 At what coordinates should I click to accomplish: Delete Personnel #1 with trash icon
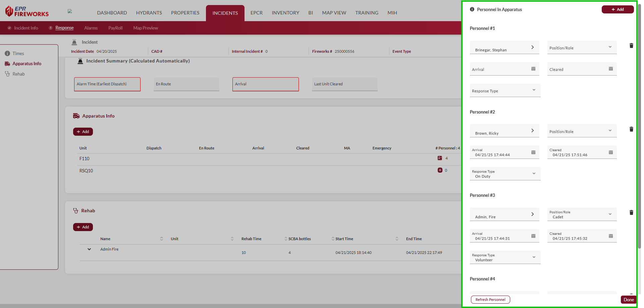(x=631, y=46)
